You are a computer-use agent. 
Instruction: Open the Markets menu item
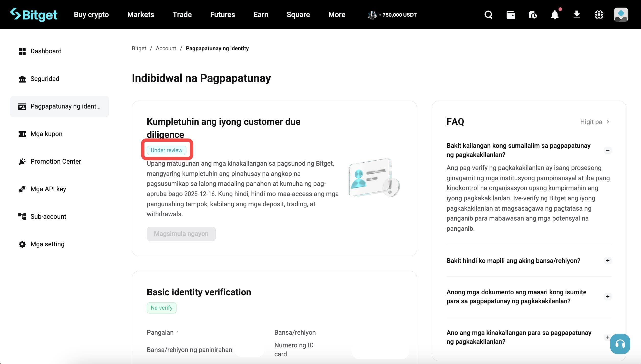140,15
